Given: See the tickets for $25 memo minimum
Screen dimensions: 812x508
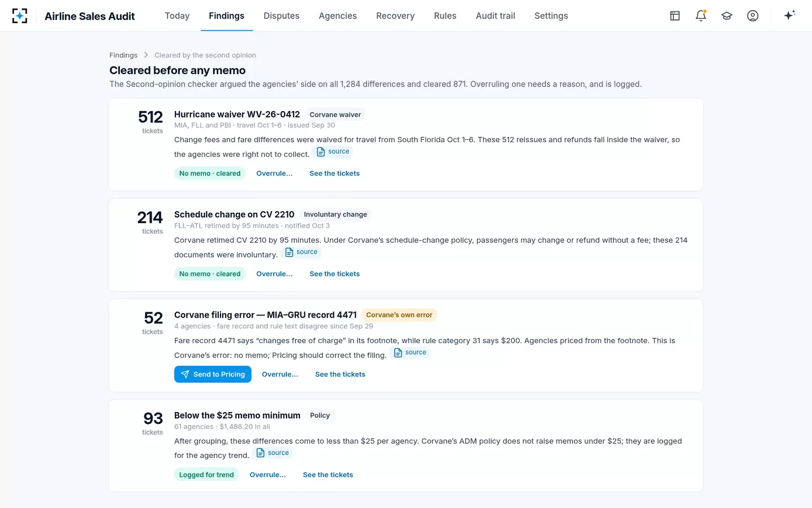Looking at the screenshot, I should click(328, 475).
